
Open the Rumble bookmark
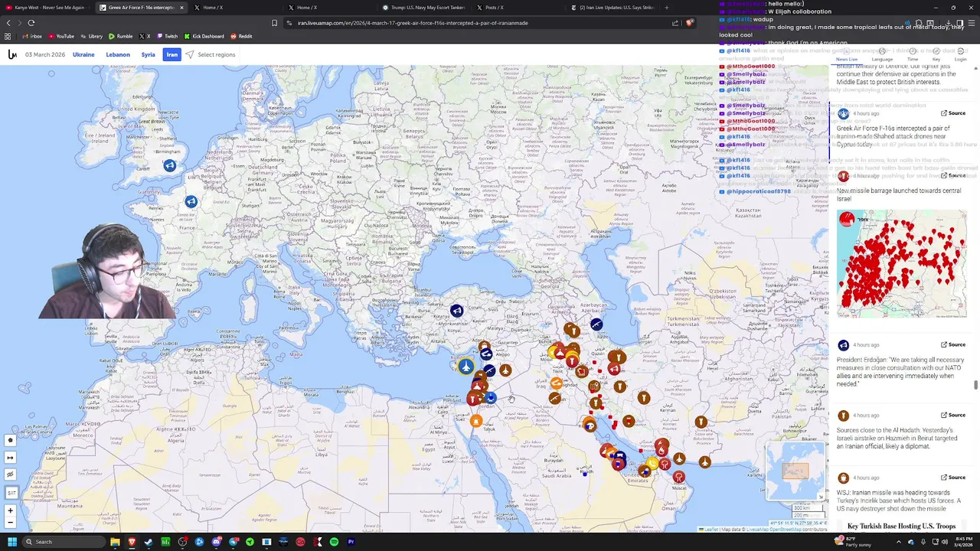coord(121,36)
